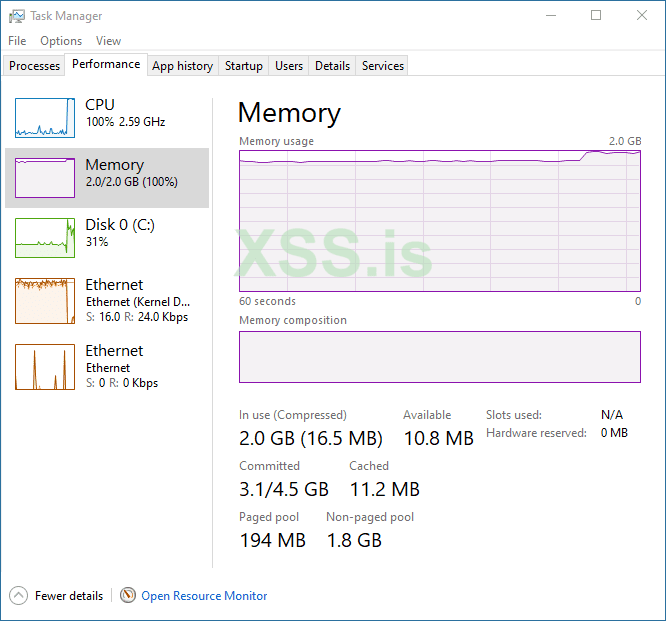Switch to the Services tab

coord(383,66)
